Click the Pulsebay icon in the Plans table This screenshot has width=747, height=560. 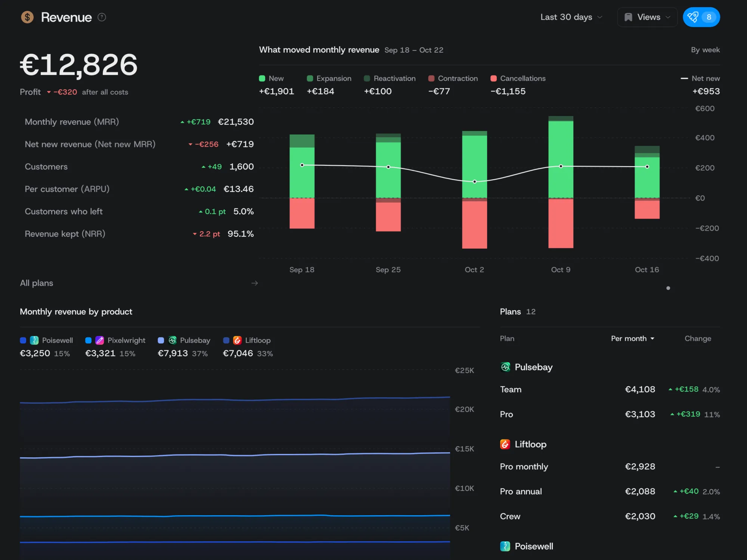point(505,367)
